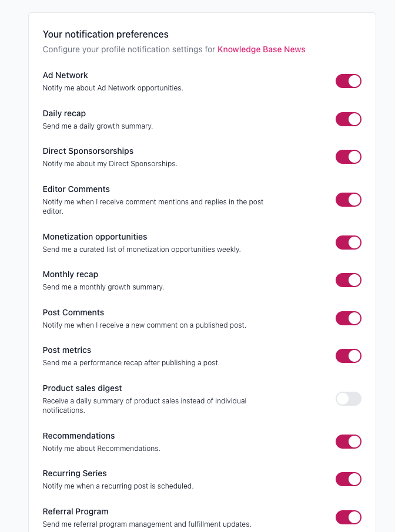Disable Monetization opportunities weekly emails

(349, 243)
